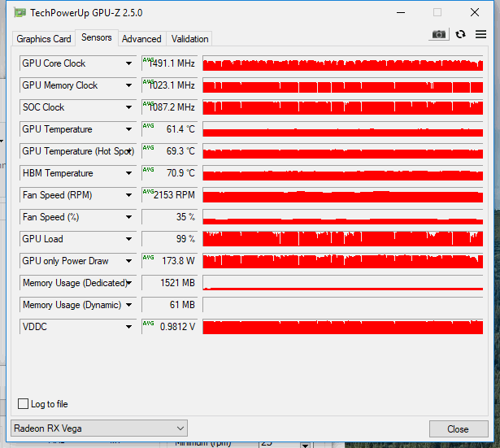The height and width of the screenshot is (448, 500).
Task: Click the Fan Speed (RPM) history graph
Action: (x=343, y=195)
